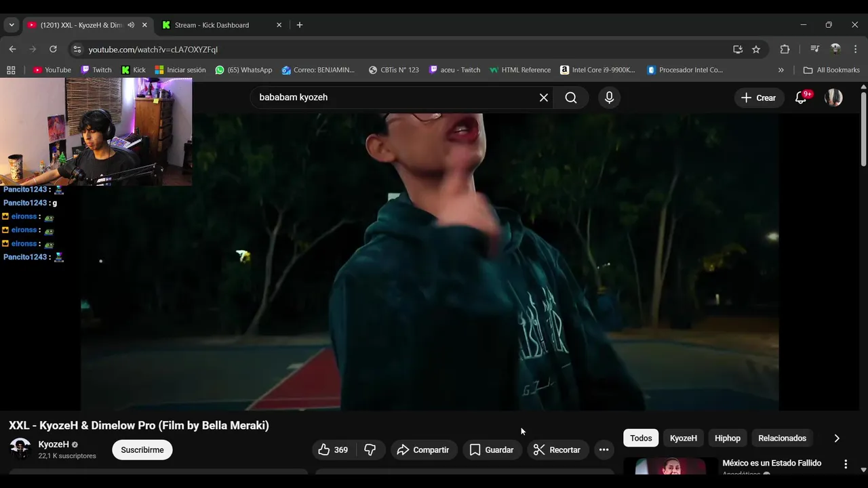The width and height of the screenshot is (868, 488).
Task: Click the Compartir share button
Action: pos(423,450)
